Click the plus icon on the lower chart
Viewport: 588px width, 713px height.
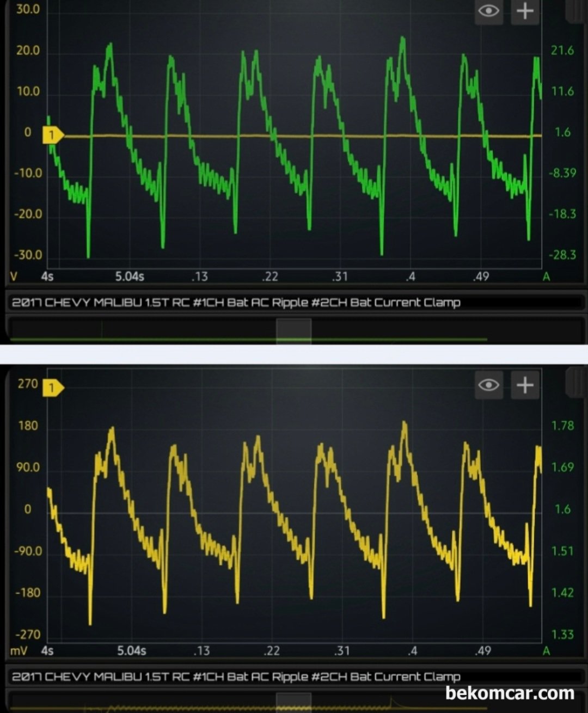click(x=525, y=385)
